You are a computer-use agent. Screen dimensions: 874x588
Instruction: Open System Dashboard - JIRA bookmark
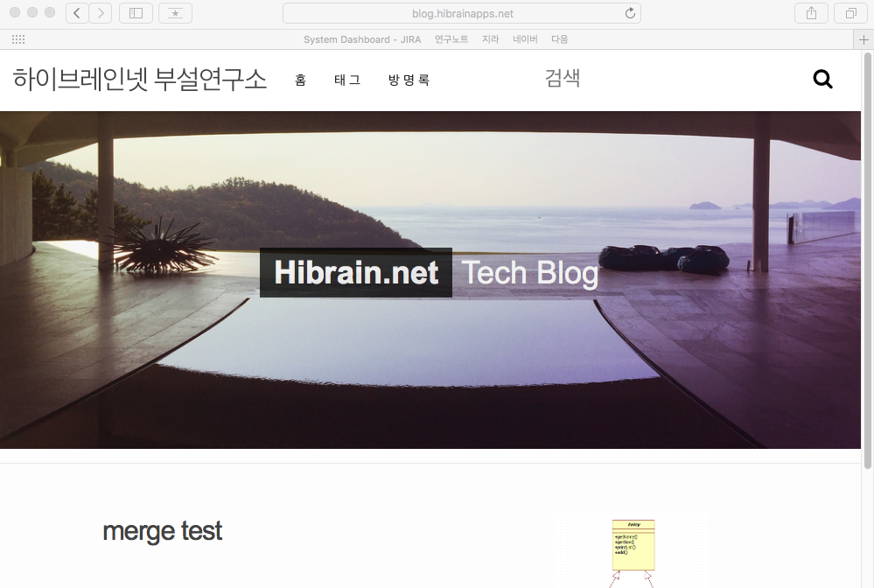click(x=362, y=39)
